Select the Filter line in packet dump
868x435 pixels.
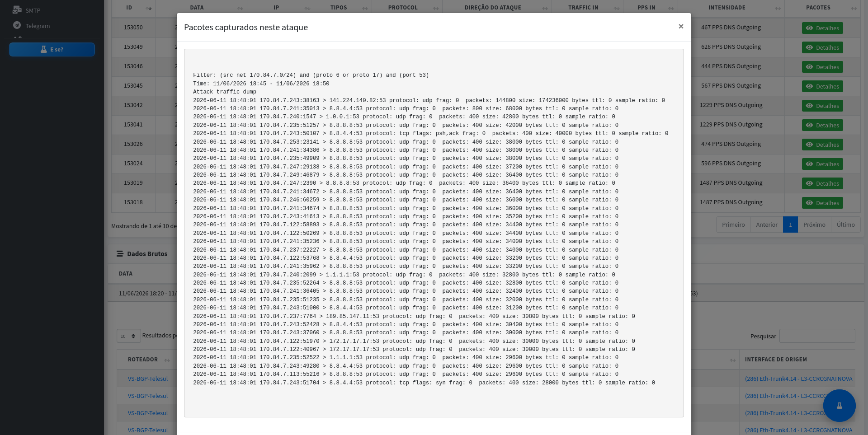coord(311,75)
